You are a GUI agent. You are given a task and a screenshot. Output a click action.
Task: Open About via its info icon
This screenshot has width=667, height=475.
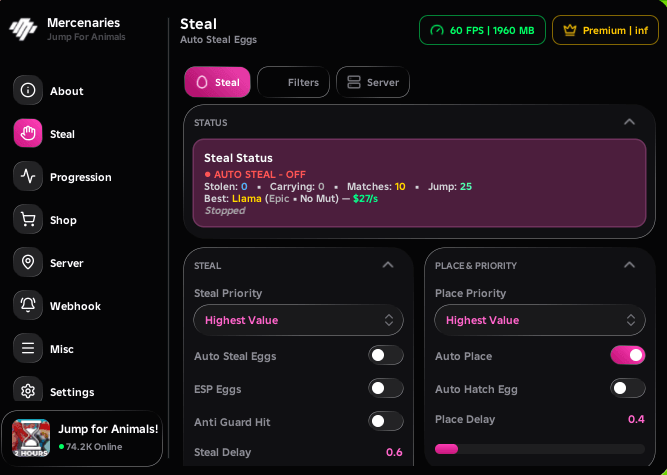click(28, 90)
